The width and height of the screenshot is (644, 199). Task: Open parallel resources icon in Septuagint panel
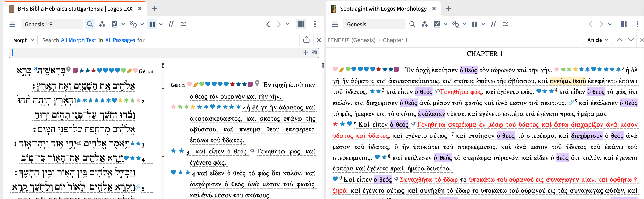424,24
